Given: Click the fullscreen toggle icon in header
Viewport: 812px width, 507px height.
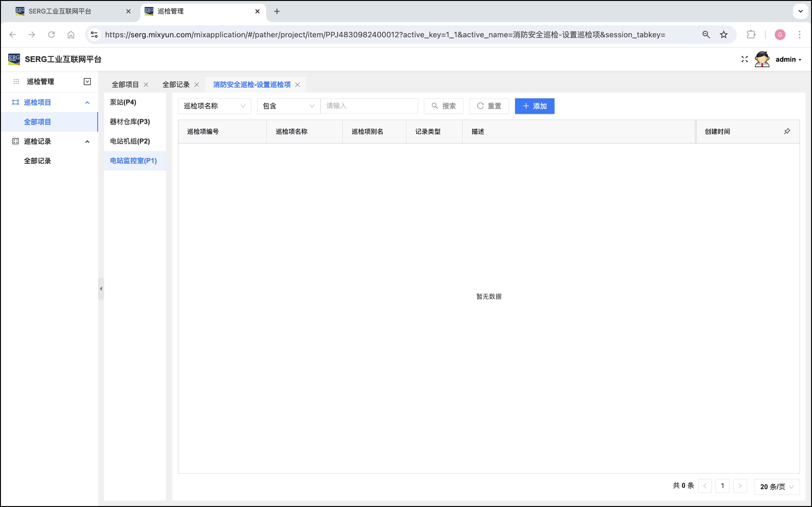Looking at the screenshot, I should pyautogui.click(x=744, y=59).
